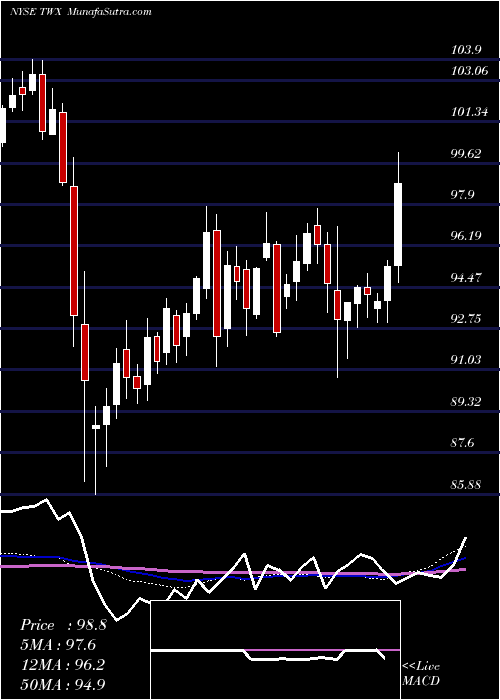Click the 94.47 price level label
This screenshot has width=500, height=700.
pyautogui.click(x=466, y=278)
